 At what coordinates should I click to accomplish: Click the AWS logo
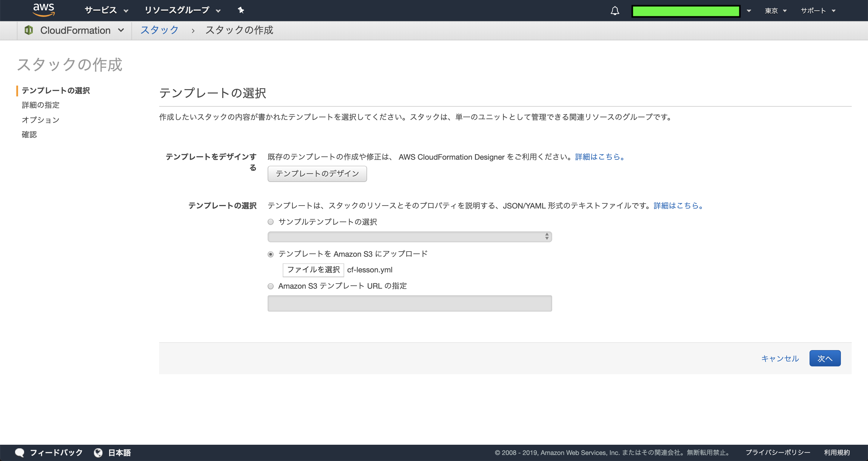43,10
